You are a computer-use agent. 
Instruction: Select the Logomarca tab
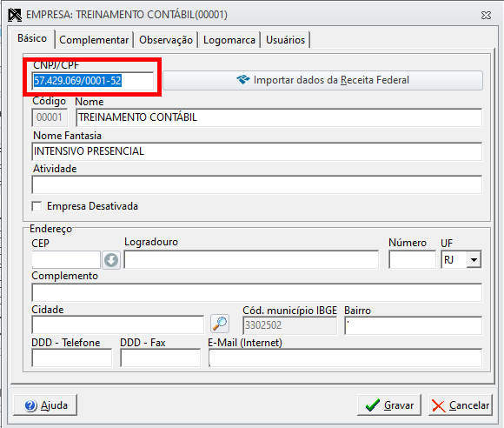[x=229, y=40]
